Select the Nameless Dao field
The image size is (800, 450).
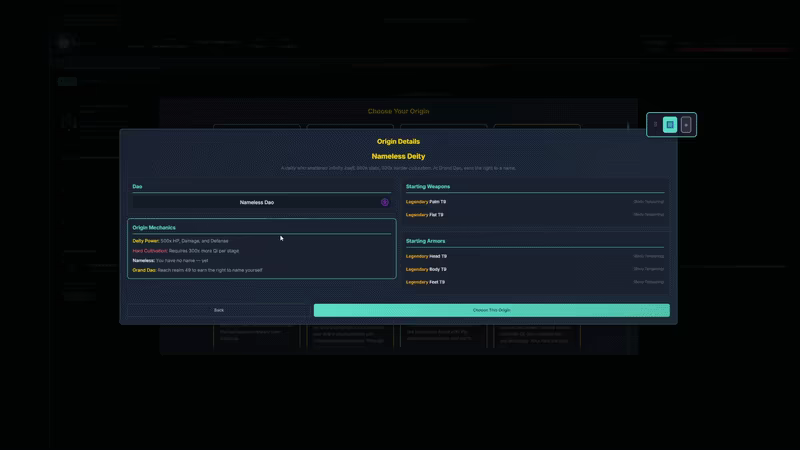tap(261, 203)
